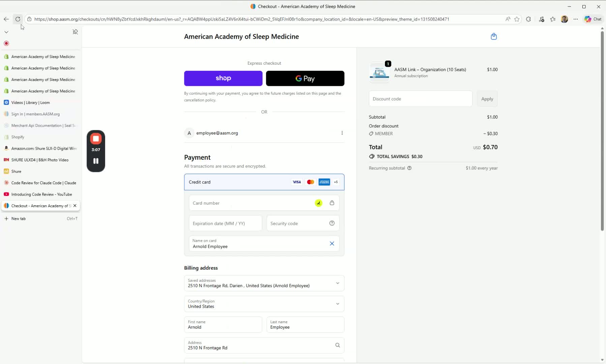Open browser Settings and more menu
The image size is (606, 364).
pos(576,19)
